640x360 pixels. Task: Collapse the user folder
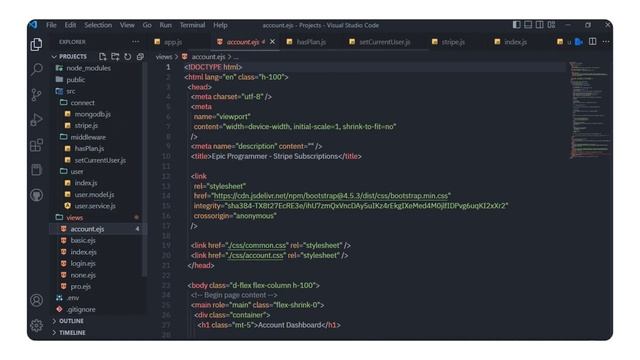click(x=71, y=171)
